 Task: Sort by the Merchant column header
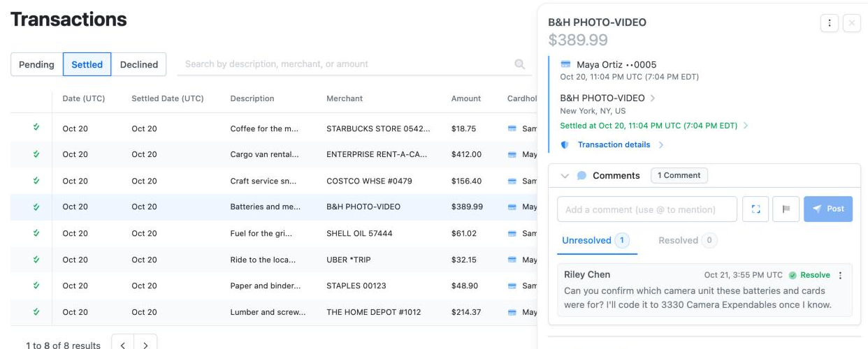tap(345, 98)
